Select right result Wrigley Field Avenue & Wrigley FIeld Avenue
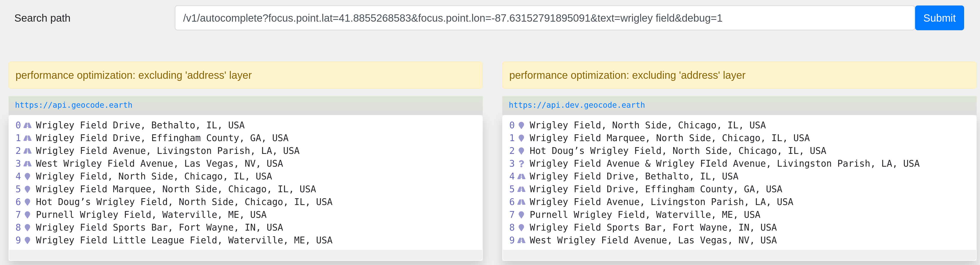The image size is (980, 265). 724,164
